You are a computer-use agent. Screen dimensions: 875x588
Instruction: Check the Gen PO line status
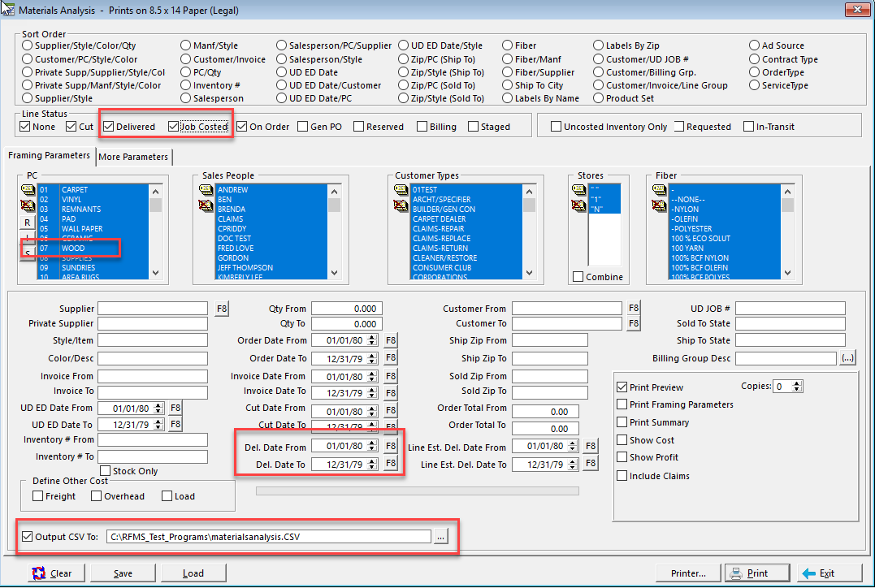click(320, 127)
